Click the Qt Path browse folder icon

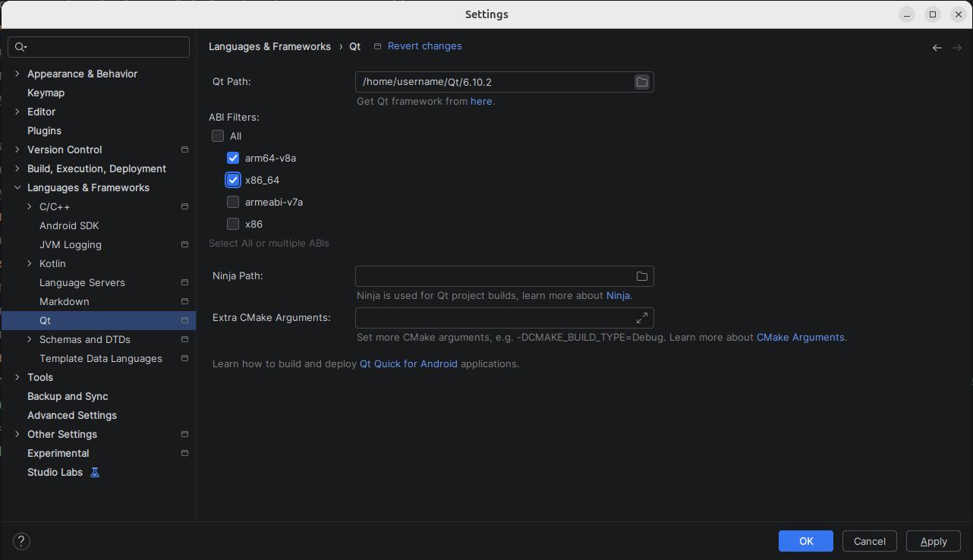[642, 82]
